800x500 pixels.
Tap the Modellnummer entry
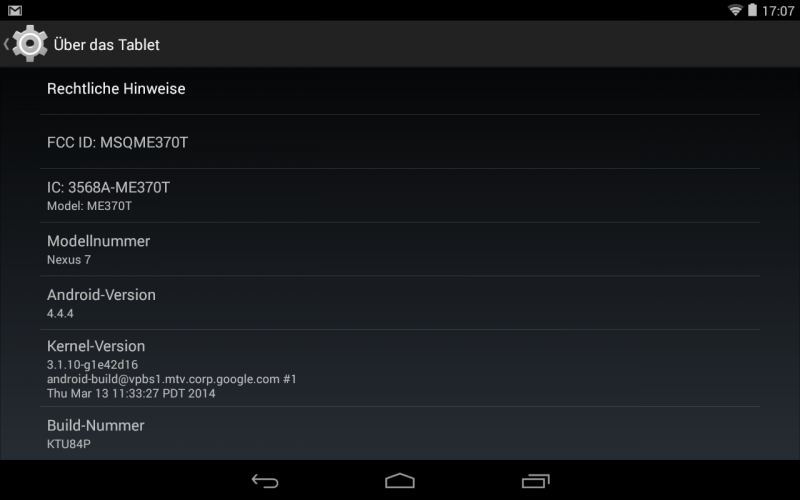tap(400, 249)
